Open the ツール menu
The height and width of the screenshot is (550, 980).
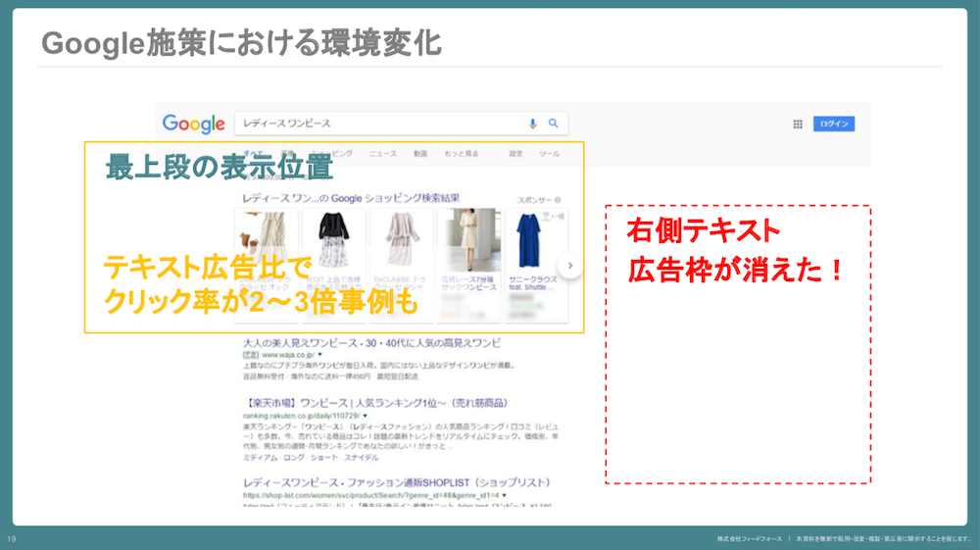tap(550, 154)
